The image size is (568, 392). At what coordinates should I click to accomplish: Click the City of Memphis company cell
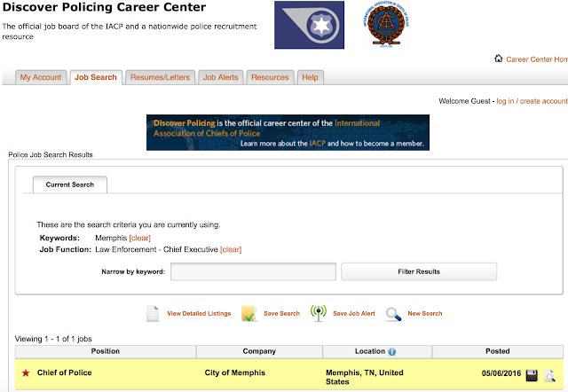point(234,372)
